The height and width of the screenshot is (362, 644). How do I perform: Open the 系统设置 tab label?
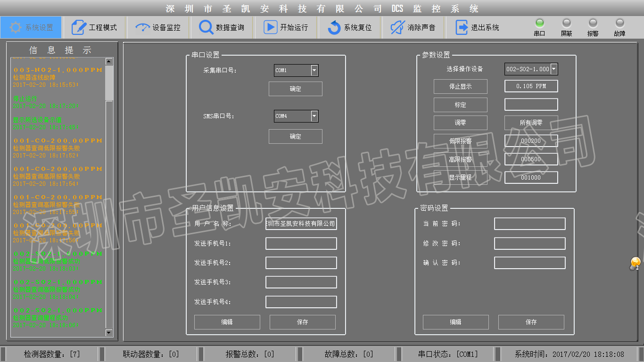tap(39, 27)
